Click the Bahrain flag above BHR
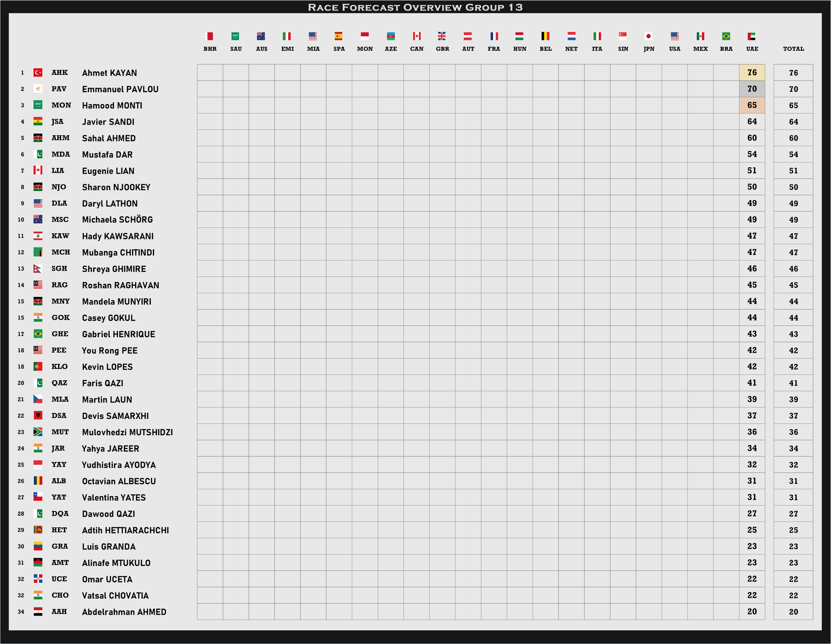831x644 pixels. [210, 36]
